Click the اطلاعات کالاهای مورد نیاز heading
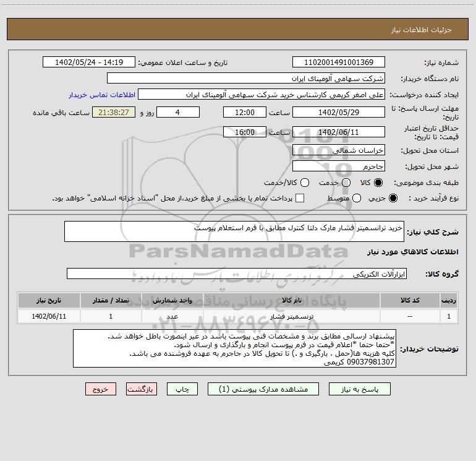The height and width of the screenshot is (461, 476). [x=413, y=252]
